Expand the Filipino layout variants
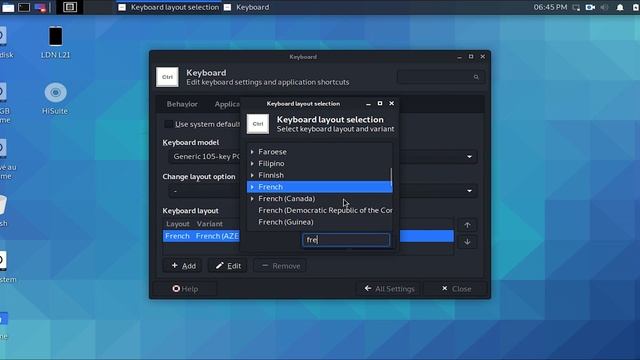 pos(252,163)
